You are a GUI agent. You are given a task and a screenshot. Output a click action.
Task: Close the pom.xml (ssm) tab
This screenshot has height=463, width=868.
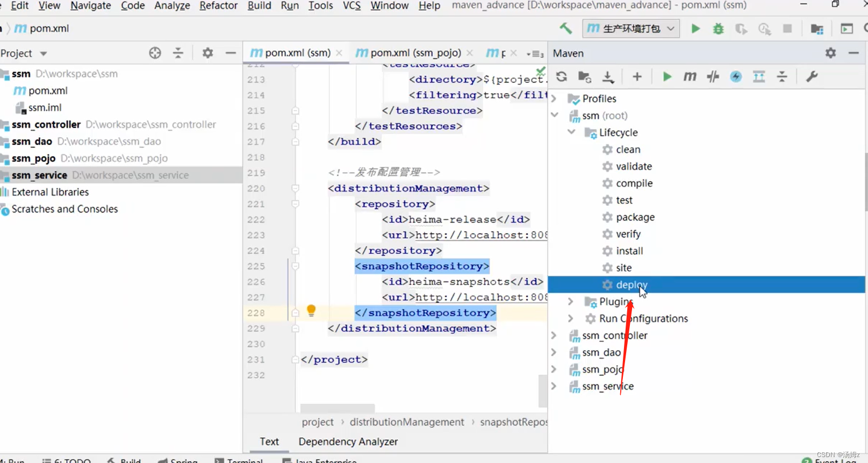tap(339, 53)
